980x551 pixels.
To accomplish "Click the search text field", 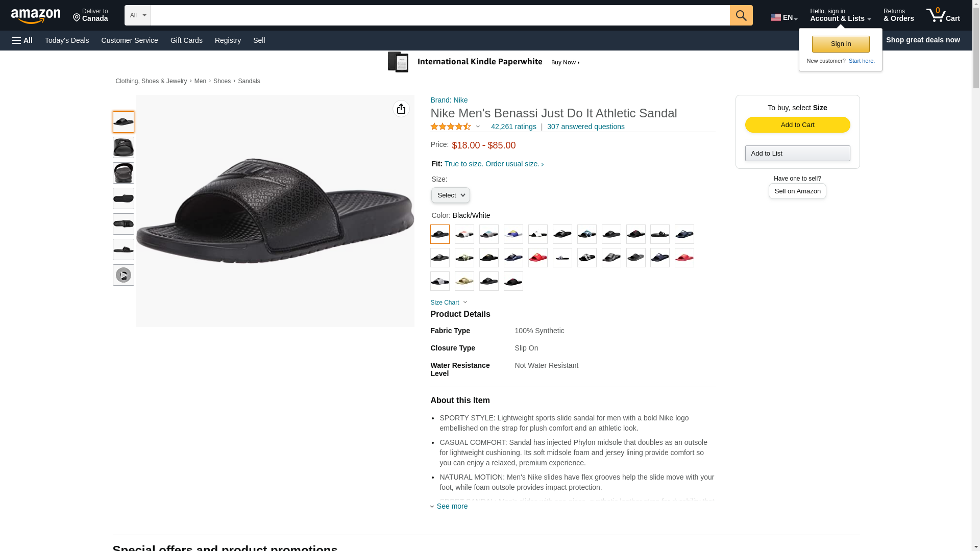I will click(x=440, y=15).
